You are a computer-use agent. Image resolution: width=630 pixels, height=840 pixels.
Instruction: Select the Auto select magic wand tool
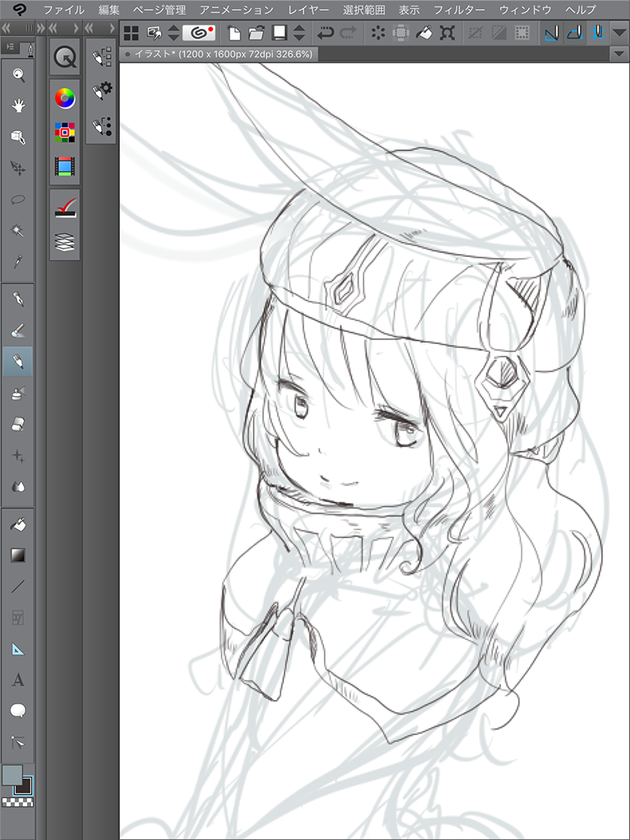(x=18, y=231)
